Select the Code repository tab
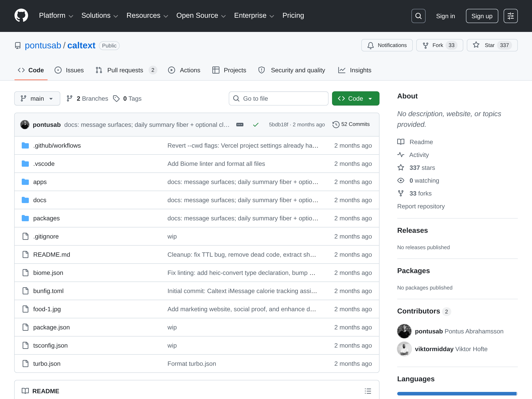 click(x=31, y=70)
